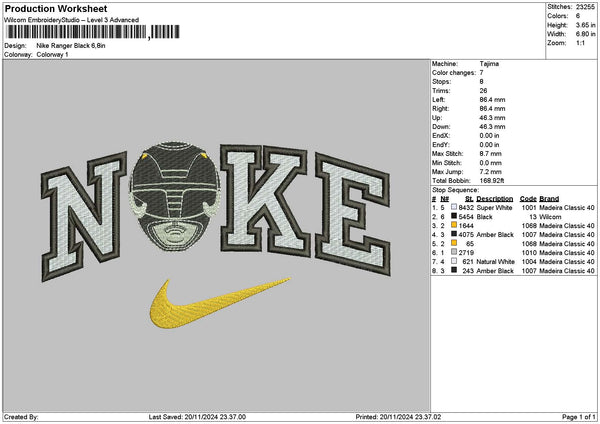Image resolution: width=600 pixels, height=424 pixels.
Task: Click code 1004 in the Natural White row
Action: 528,262
